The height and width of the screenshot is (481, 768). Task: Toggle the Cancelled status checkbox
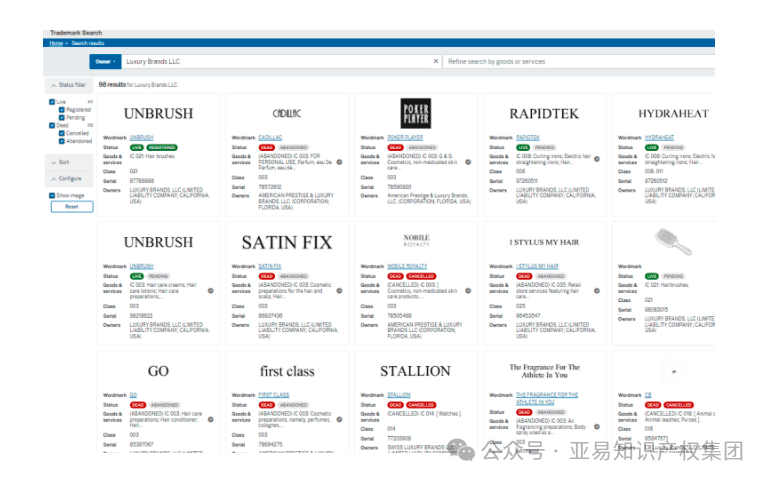(62, 133)
